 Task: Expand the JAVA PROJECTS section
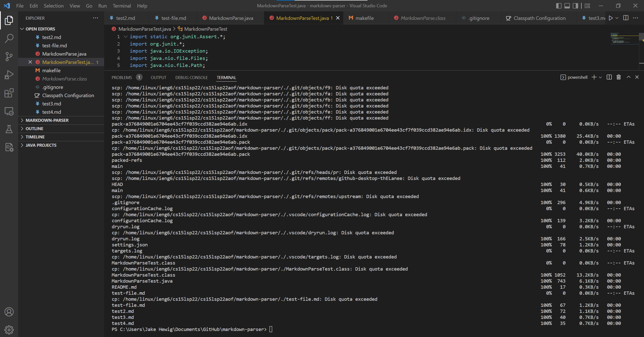coord(41,145)
